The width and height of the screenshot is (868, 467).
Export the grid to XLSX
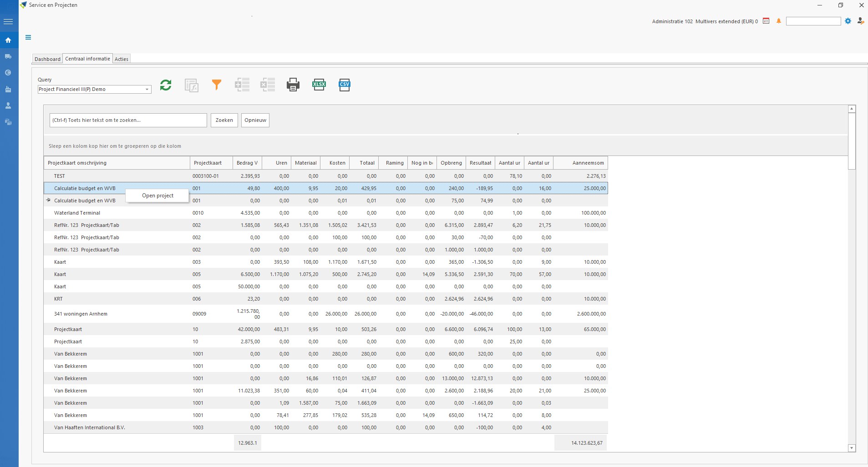[319, 85]
